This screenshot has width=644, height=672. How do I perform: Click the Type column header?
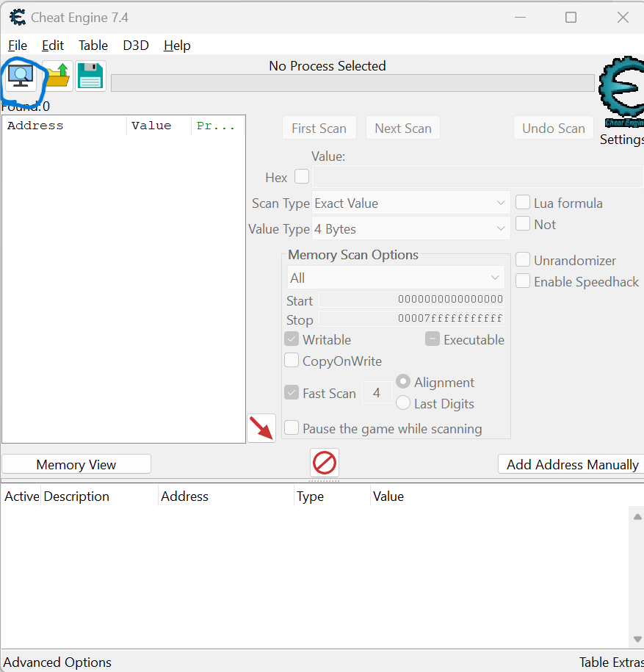tap(332, 496)
